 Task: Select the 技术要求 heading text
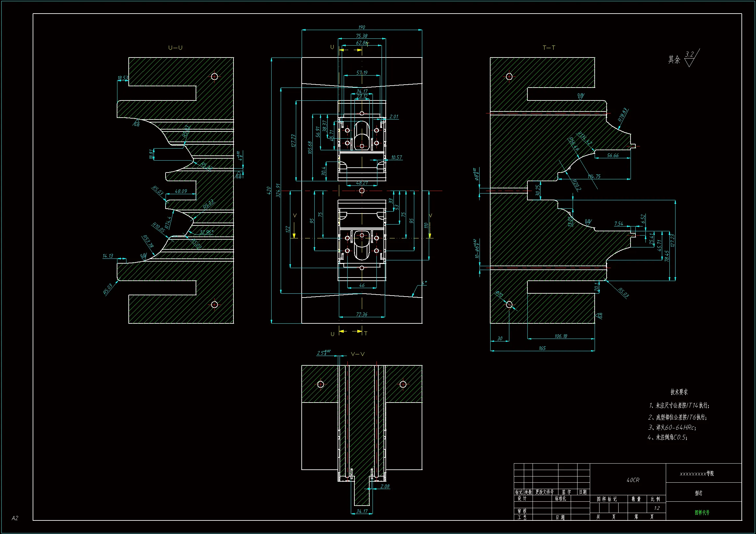(679, 392)
